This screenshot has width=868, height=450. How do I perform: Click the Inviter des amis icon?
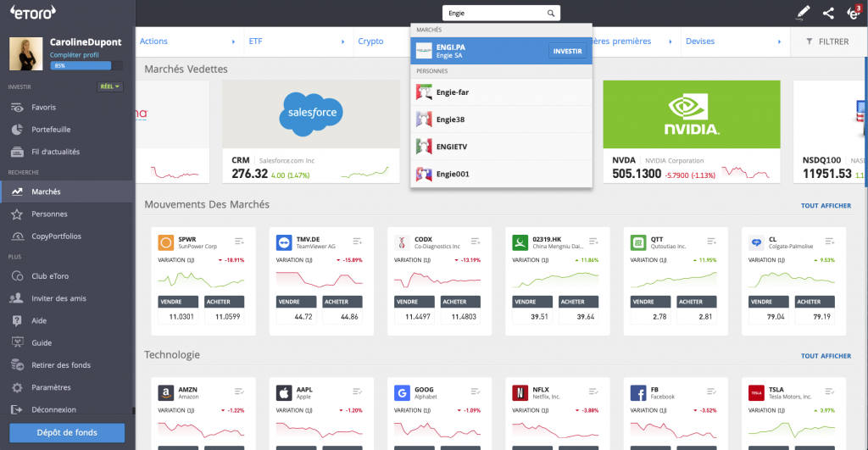pyautogui.click(x=17, y=298)
